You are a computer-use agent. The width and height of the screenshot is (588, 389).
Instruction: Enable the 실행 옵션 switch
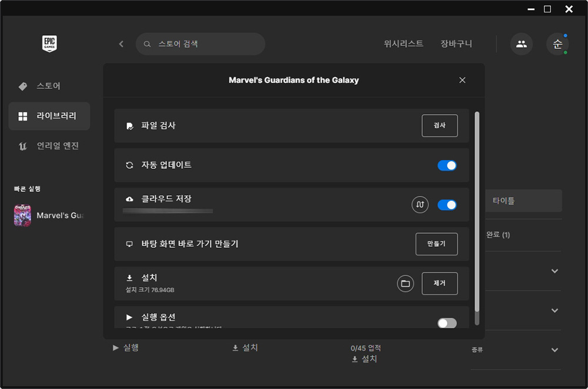(x=447, y=323)
